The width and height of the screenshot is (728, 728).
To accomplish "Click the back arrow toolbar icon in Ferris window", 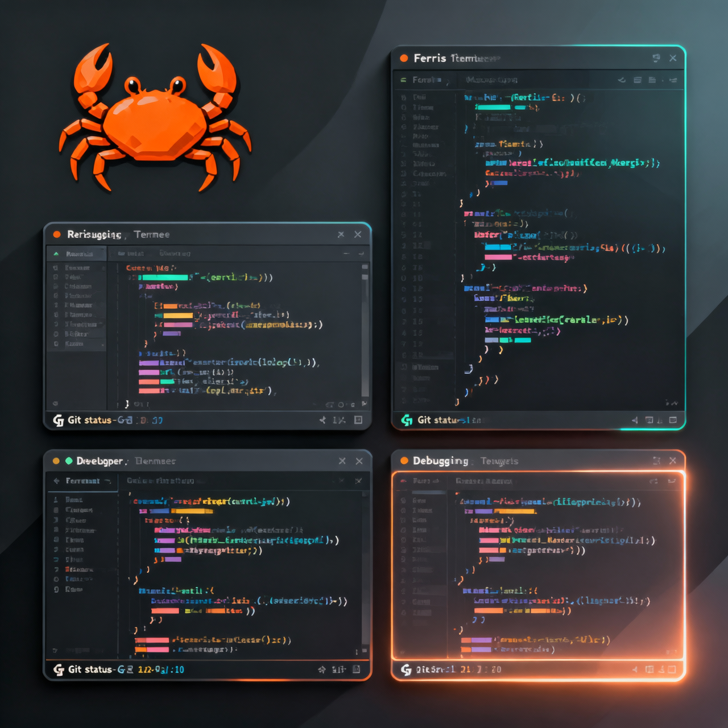I will pos(622,80).
